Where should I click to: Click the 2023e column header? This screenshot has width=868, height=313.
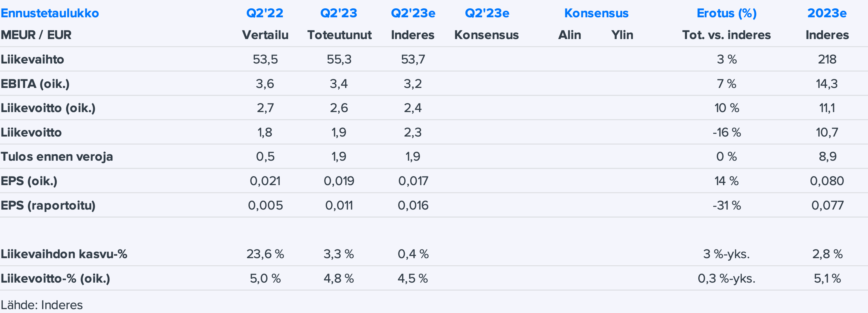pyautogui.click(x=827, y=13)
